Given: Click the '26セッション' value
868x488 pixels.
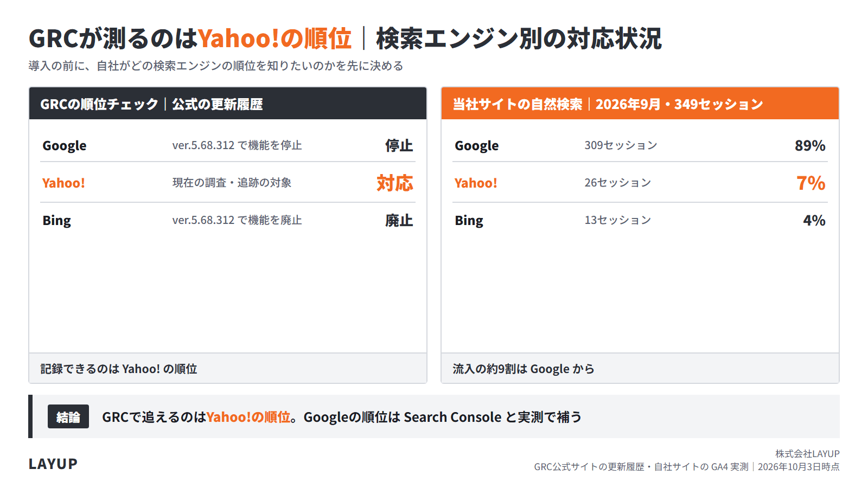Looking at the screenshot, I should [x=617, y=183].
